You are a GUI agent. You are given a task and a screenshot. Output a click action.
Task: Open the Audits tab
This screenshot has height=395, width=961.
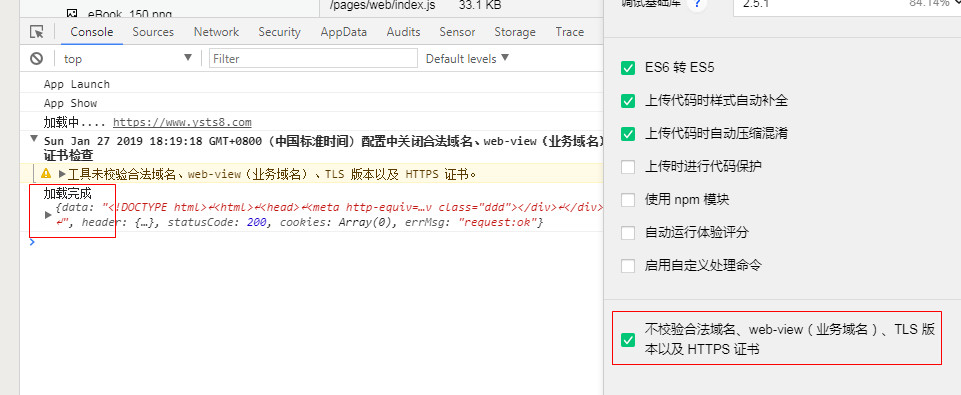click(x=403, y=32)
